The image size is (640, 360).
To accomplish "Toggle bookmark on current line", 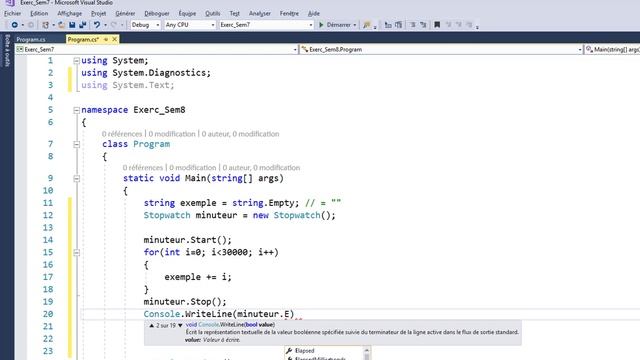I will click(x=437, y=25).
